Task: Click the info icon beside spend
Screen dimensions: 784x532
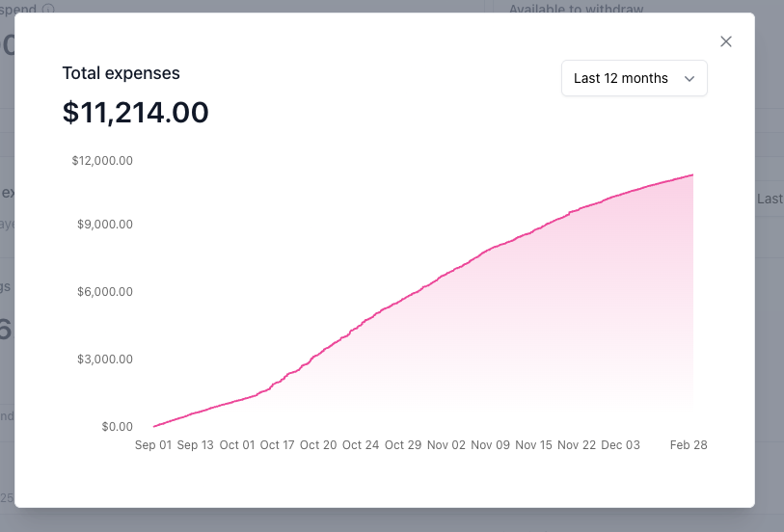Action: tap(48, 9)
